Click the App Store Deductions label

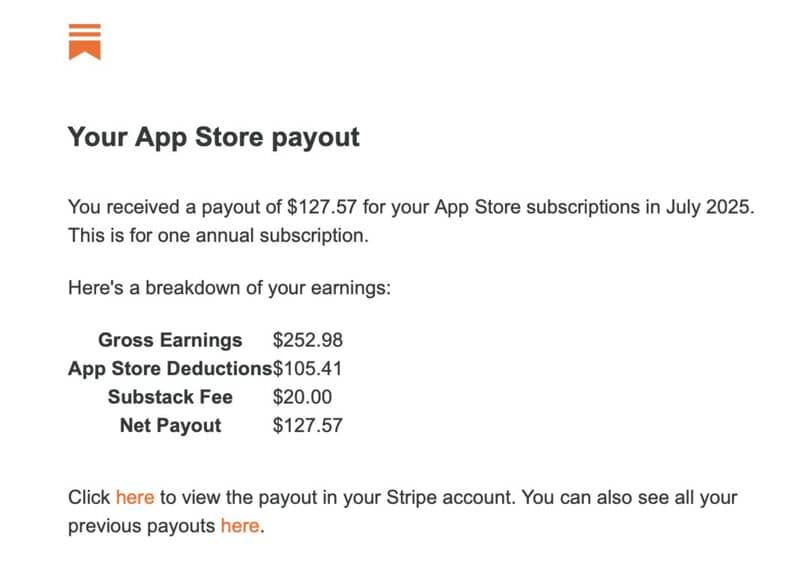coord(170,368)
